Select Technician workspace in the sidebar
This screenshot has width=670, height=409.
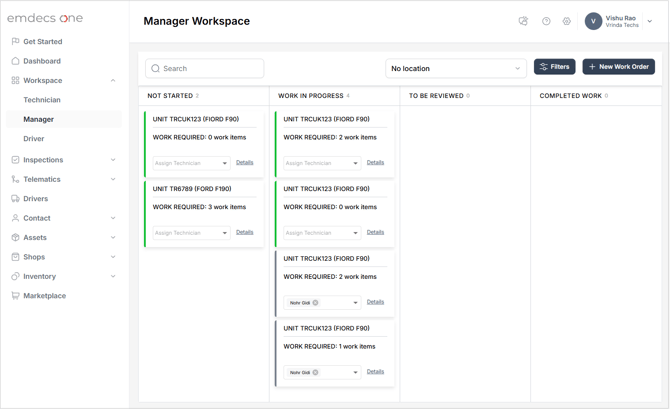[42, 100]
